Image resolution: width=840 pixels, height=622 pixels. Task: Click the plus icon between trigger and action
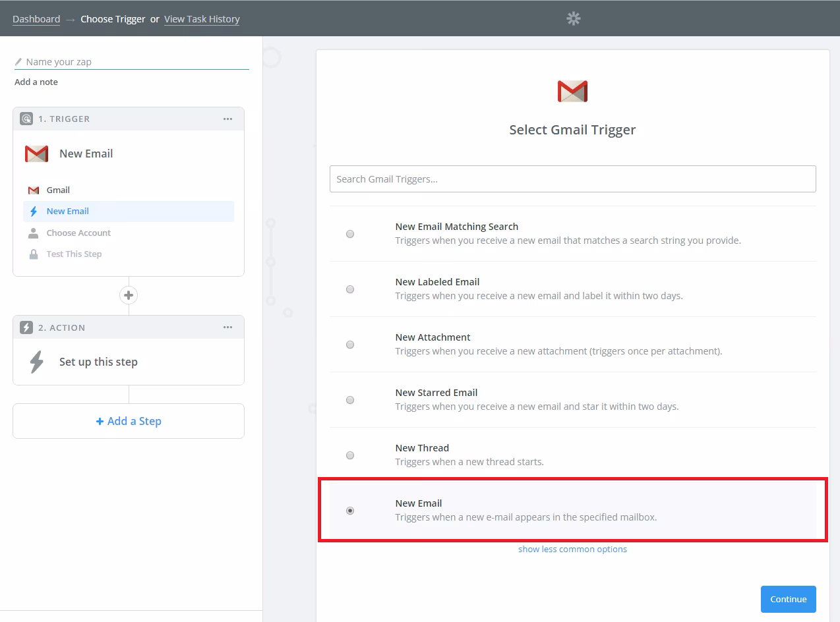click(129, 295)
